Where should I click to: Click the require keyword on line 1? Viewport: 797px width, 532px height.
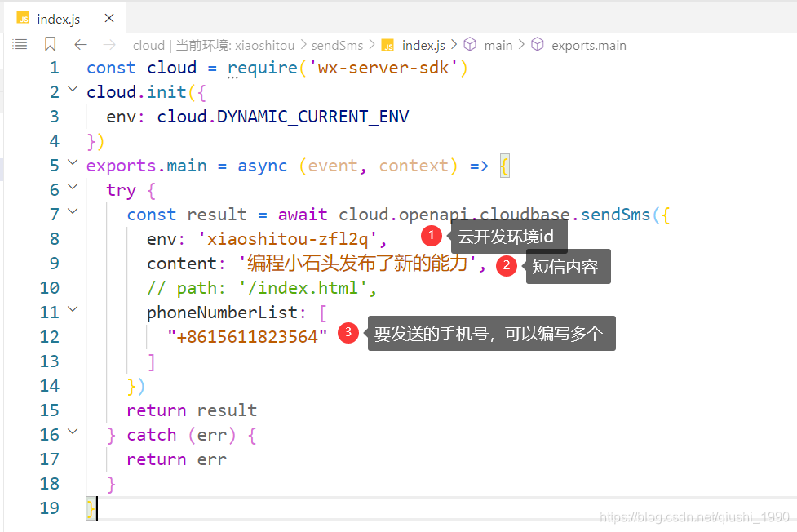click(x=263, y=69)
